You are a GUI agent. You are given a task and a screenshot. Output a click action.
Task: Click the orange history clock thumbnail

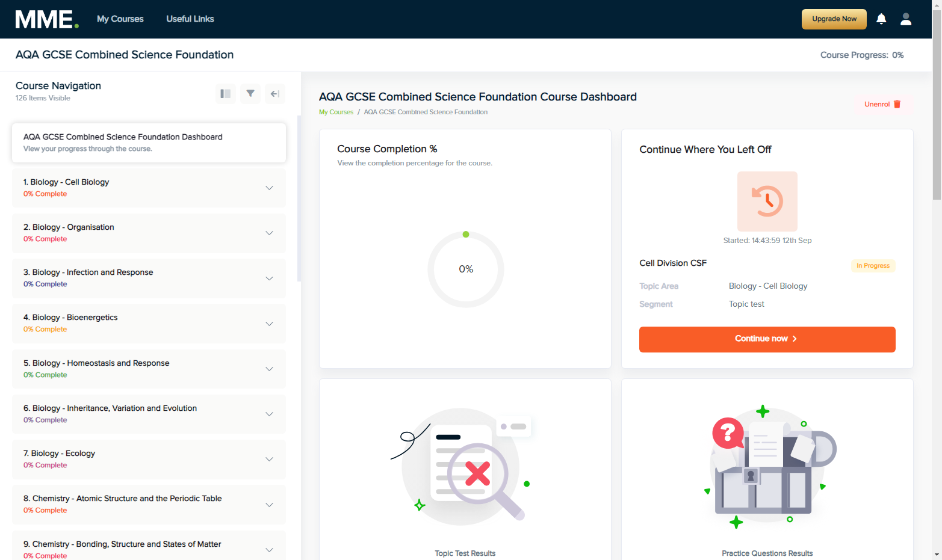(767, 202)
